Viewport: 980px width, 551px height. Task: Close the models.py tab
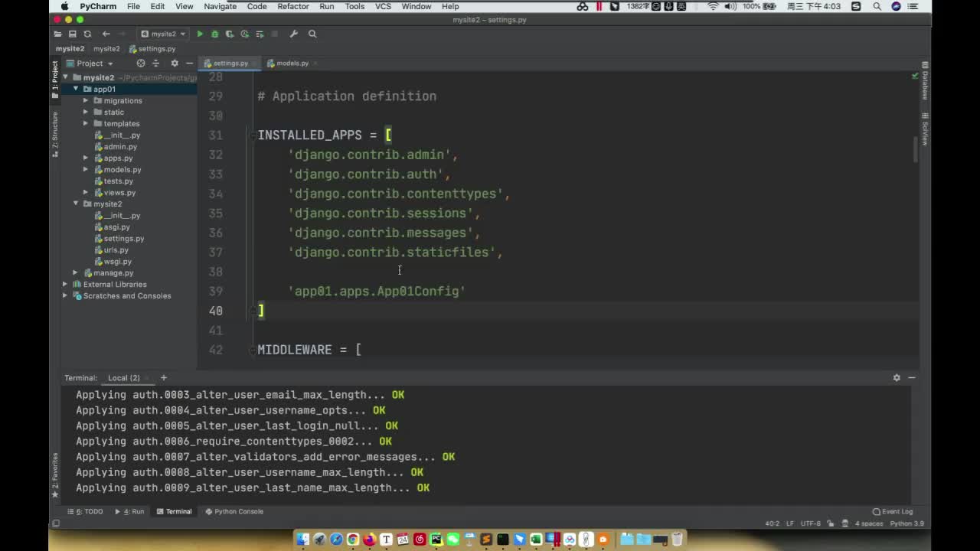pyautogui.click(x=315, y=64)
